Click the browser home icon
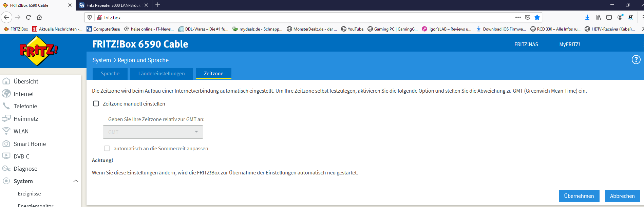The width and height of the screenshot is (644, 207). (x=39, y=17)
